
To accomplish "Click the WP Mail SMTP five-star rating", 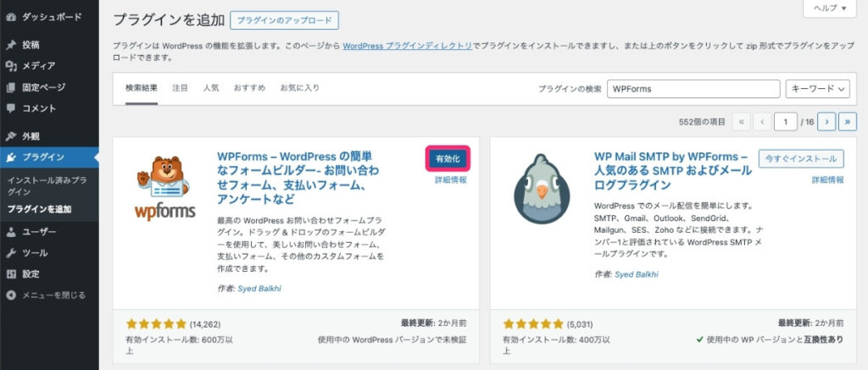I will [534, 324].
